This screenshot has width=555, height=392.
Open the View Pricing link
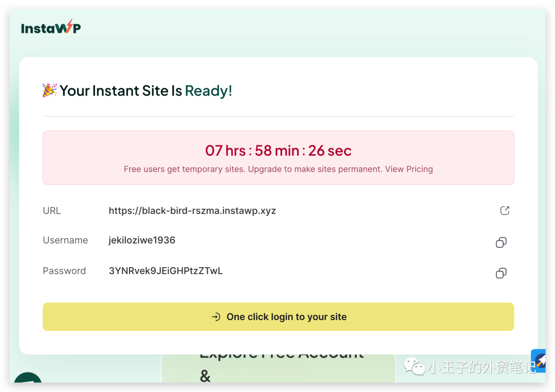point(409,169)
